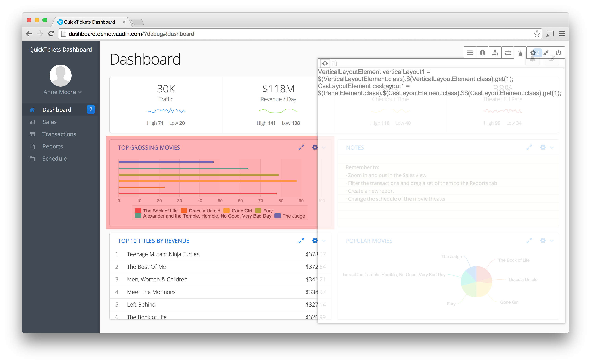Maximize the Top Grossing Movies panel

coord(301,147)
